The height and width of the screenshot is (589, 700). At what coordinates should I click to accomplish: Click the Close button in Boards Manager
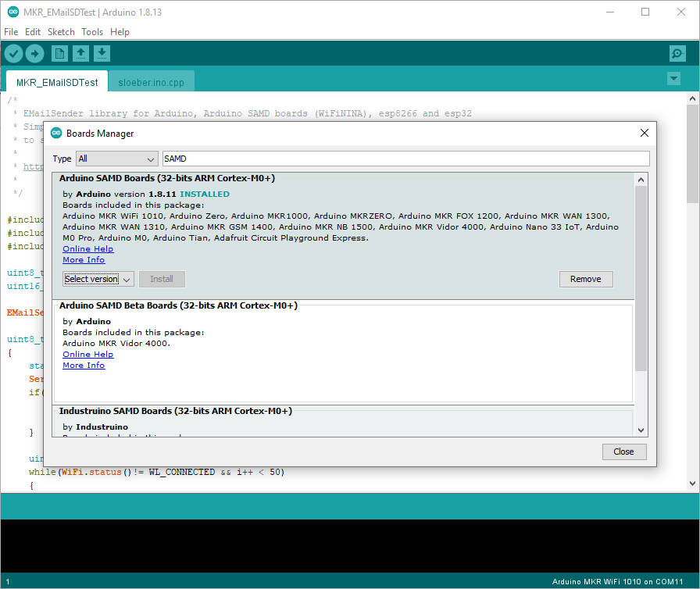(623, 452)
